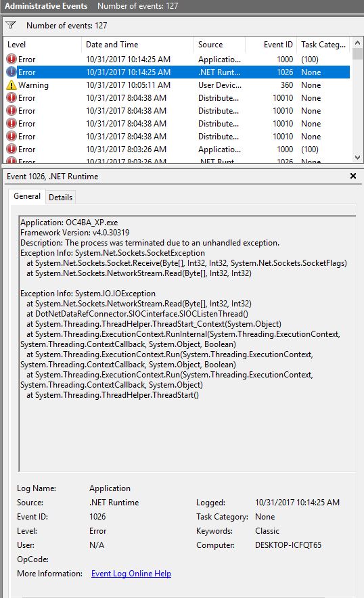The image size is (364, 598).
Task: Click the Task Category column header
Action: 323,45
